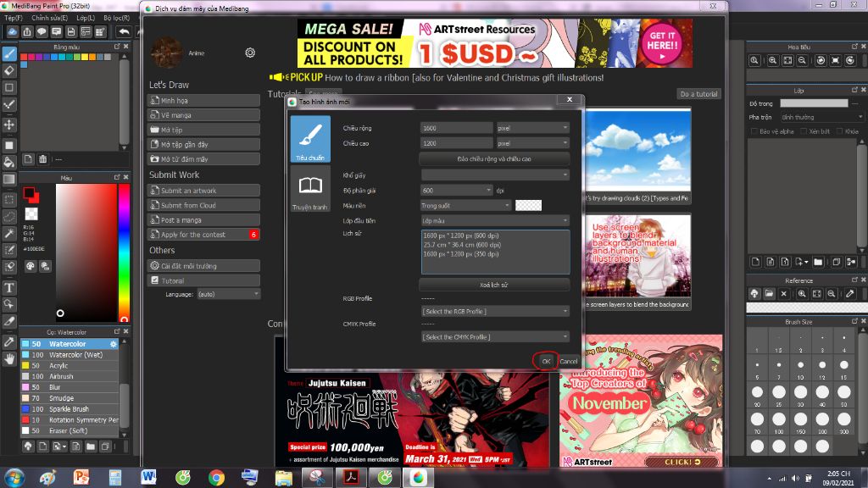Select the Hand pan tool
This screenshot has width=868, height=488.
coord(9,359)
